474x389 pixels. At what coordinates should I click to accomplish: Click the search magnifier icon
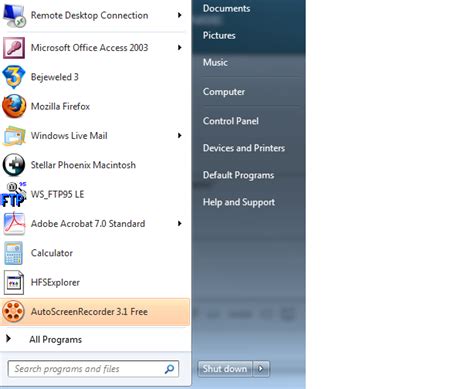pos(169,369)
